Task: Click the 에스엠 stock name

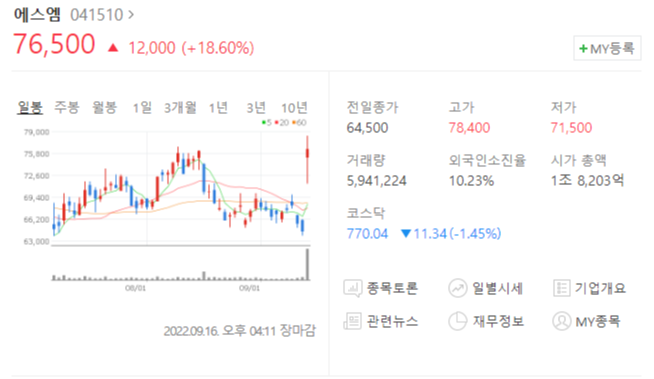Action: pyautogui.click(x=37, y=15)
